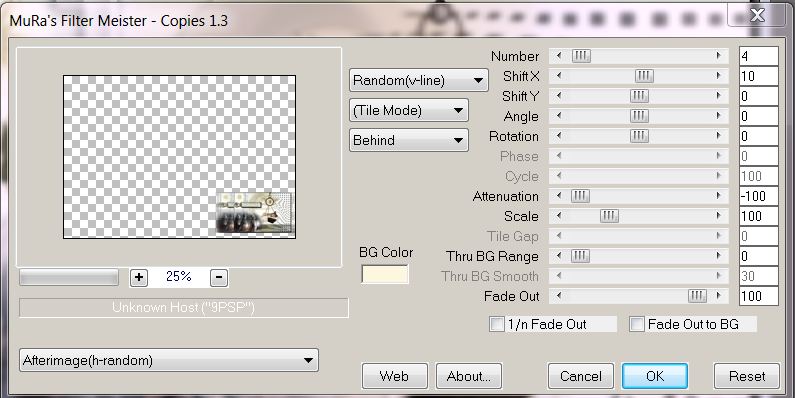Click the Number slider right arrow
Screen dimensions: 795x398
coord(718,56)
